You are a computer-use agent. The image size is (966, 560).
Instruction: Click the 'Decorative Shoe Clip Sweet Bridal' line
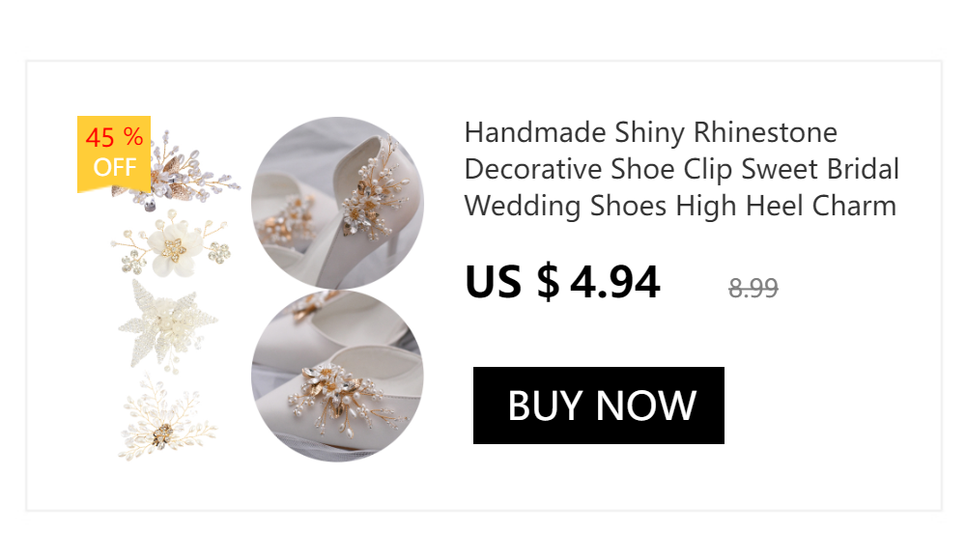pyautogui.click(x=681, y=169)
